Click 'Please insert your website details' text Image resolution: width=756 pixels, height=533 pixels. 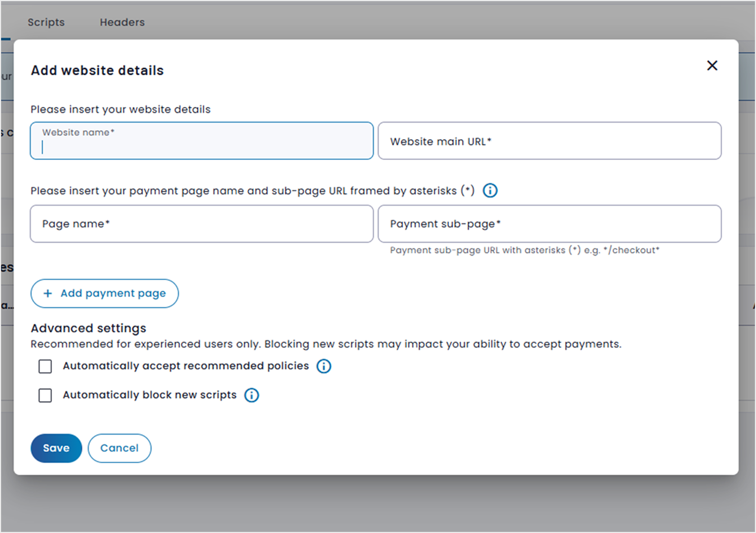(121, 109)
